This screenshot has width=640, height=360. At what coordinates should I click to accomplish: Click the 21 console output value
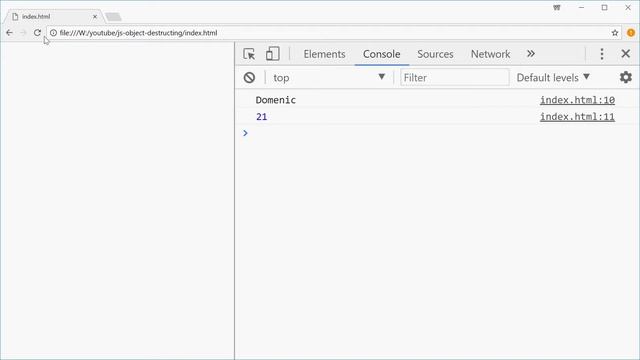coord(262,117)
